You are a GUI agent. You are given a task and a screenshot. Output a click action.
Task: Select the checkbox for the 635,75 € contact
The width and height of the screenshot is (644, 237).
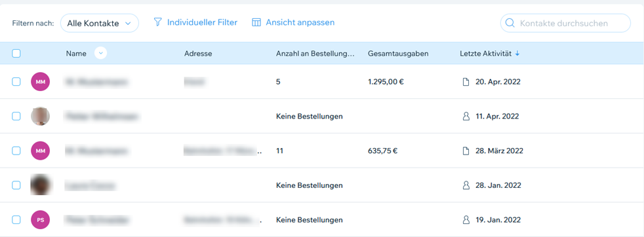16,151
